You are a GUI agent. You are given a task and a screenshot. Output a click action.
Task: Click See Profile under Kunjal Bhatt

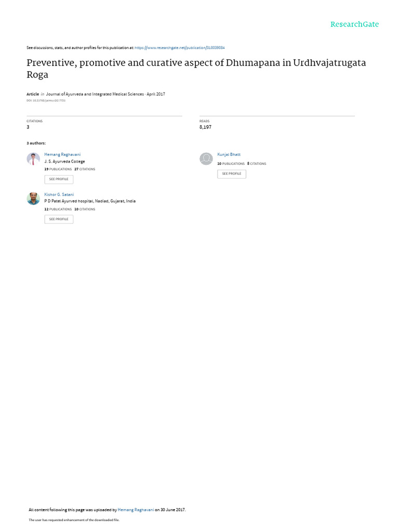[x=232, y=174]
